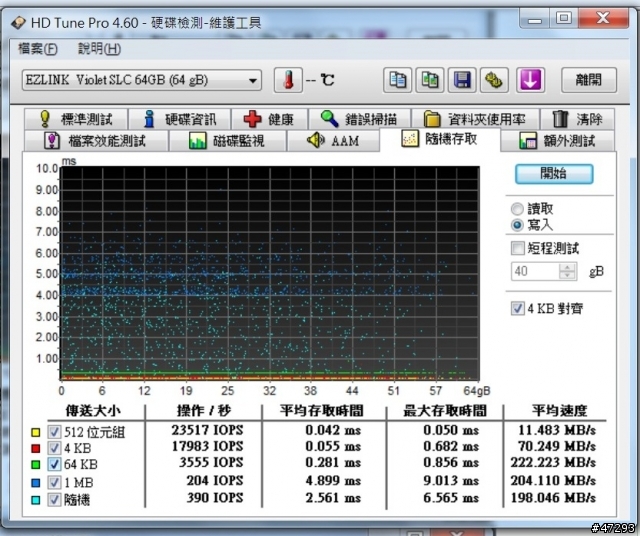Minimize the HD Tune Pro window
The height and width of the screenshot is (536, 640).
[535, 19]
